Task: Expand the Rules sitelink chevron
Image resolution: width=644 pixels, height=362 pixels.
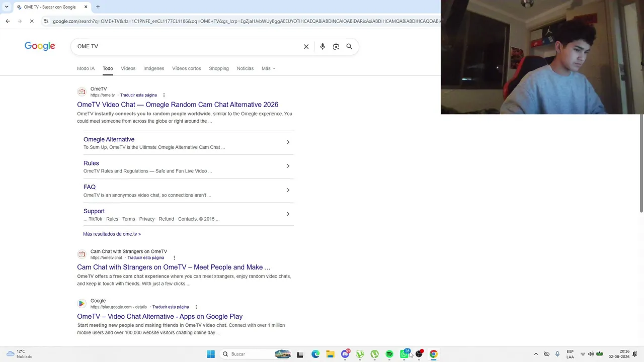Action: tap(288, 166)
